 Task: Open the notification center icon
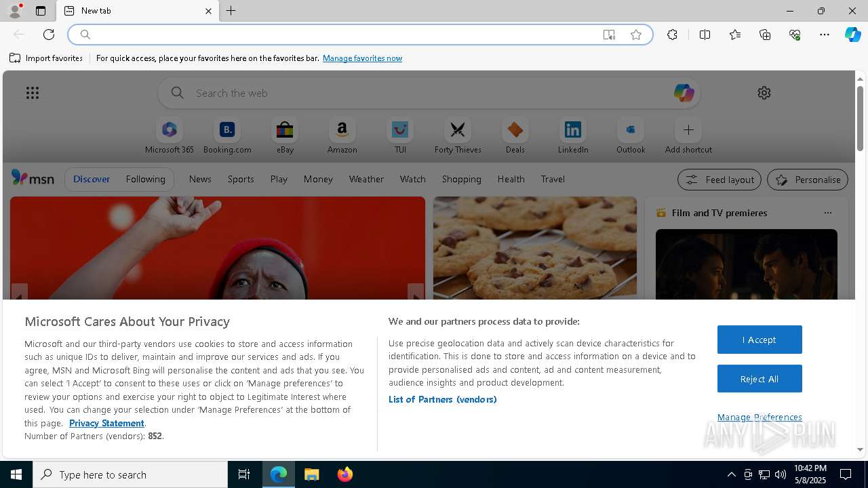pos(846,474)
